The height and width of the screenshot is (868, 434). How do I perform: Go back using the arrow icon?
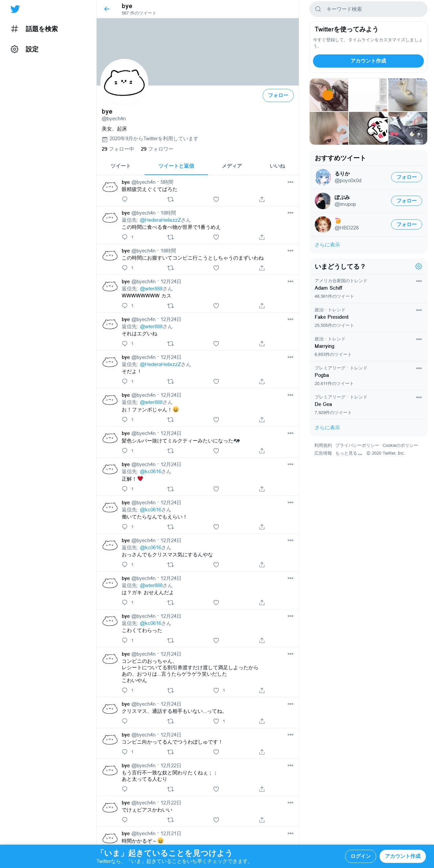(x=107, y=9)
